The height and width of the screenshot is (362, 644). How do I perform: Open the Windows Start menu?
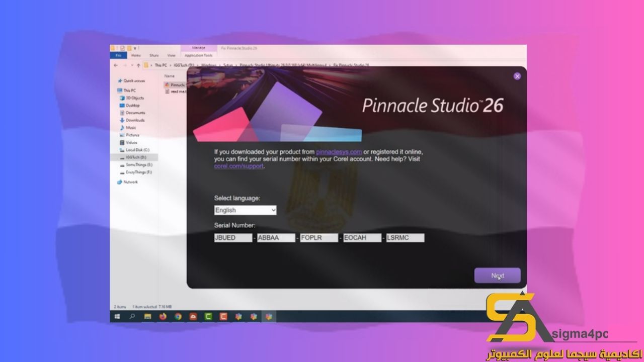(117, 317)
